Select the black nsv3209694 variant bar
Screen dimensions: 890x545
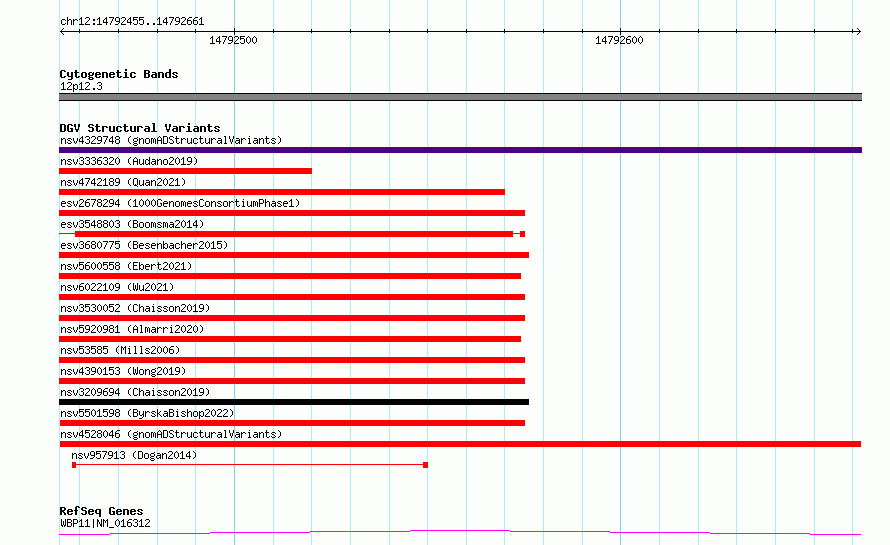294,402
